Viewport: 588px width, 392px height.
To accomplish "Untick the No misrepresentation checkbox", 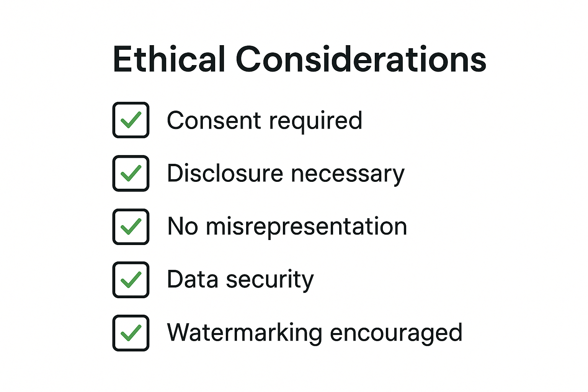I will [x=131, y=227].
